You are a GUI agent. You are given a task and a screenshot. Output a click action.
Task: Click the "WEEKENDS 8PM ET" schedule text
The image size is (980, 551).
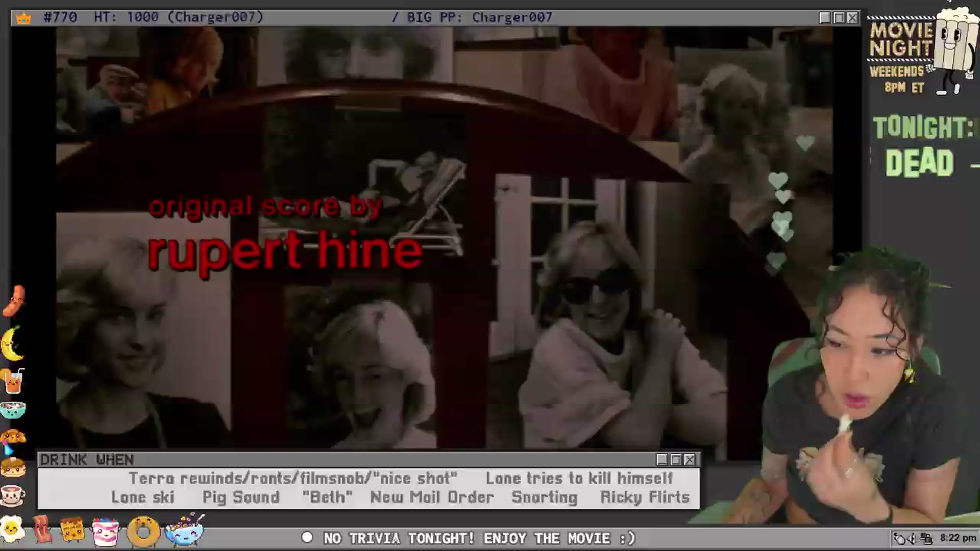coord(898,79)
